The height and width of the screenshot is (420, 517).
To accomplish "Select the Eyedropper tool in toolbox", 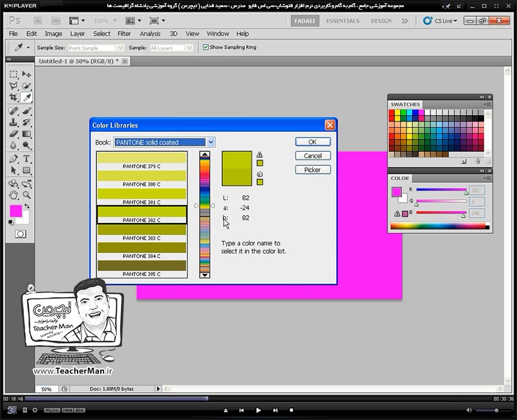I will (x=26, y=98).
